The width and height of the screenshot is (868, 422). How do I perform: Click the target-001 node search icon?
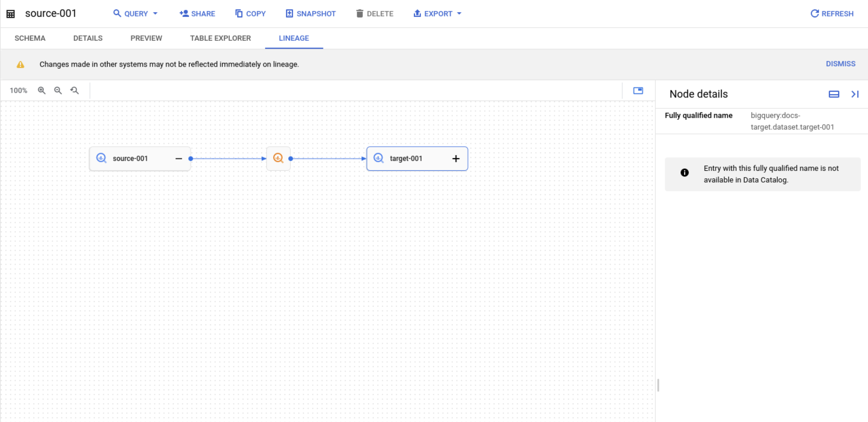pos(379,158)
